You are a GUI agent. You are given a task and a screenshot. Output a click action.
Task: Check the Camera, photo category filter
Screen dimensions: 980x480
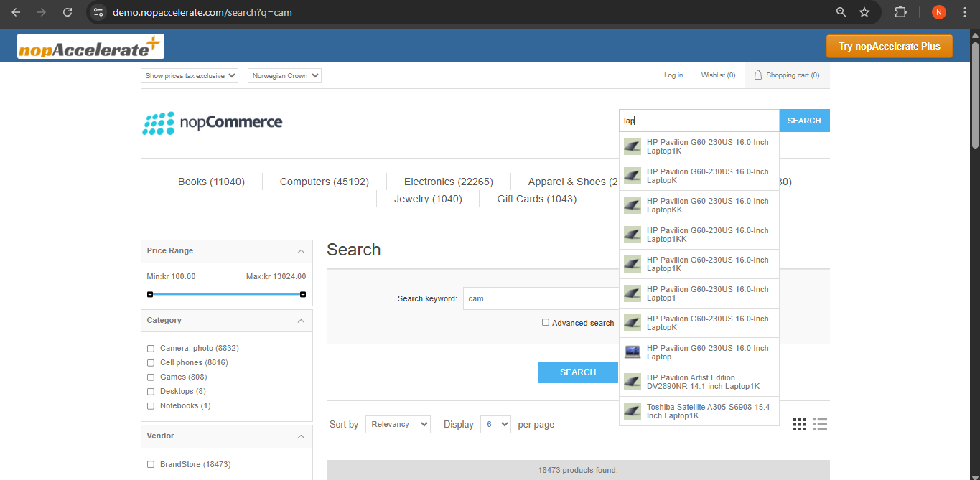pyautogui.click(x=151, y=349)
